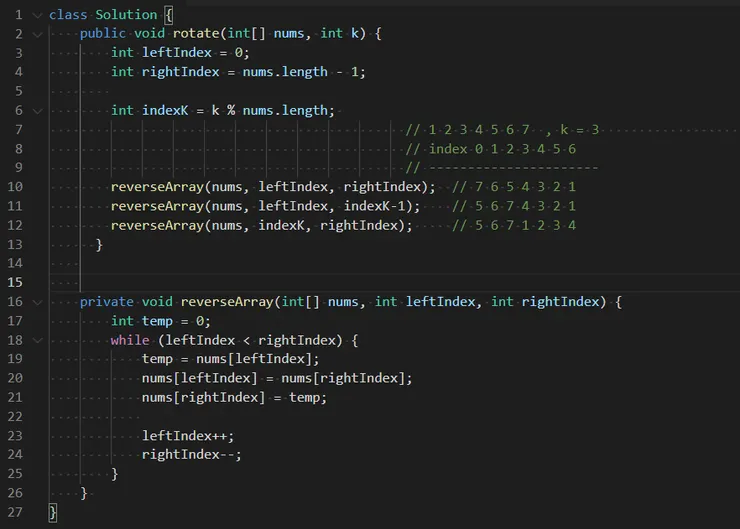Click the comment '// 5 6 7 1 2 3 4'
Image resolution: width=740 pixels, height=529 pixels.
tap(514, 226)
